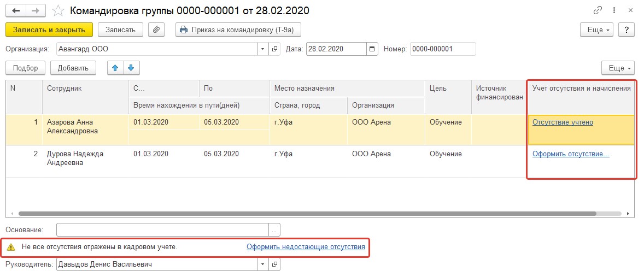Open the table Еще dropdown menu

[618, 68]
